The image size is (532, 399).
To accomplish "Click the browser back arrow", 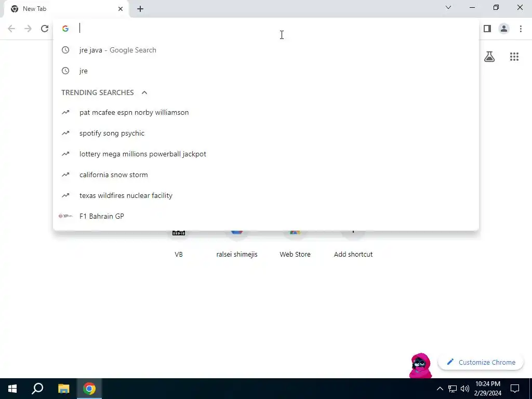I will click(x=11, y=29).
